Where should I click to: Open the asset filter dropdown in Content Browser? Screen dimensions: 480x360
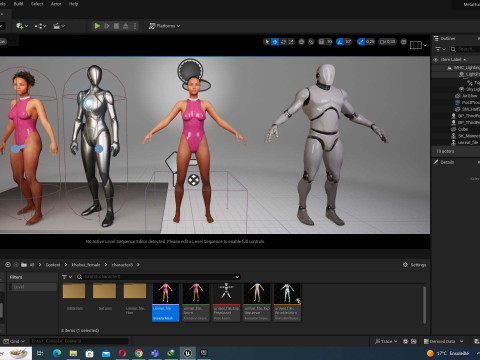(x=67, y=277)
